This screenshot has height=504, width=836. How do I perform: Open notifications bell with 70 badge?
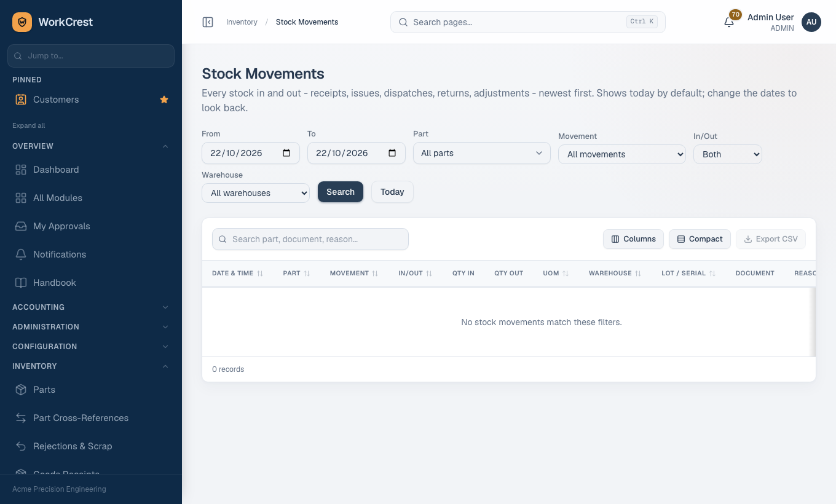click(x=729, y=22)
